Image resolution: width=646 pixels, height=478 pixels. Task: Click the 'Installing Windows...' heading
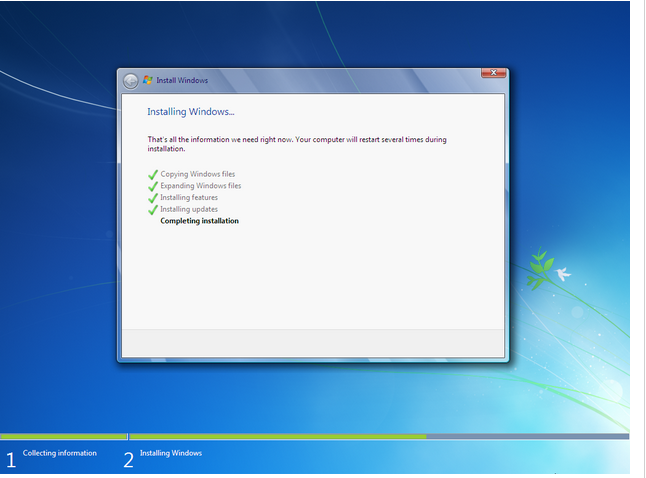click(191, 112)
